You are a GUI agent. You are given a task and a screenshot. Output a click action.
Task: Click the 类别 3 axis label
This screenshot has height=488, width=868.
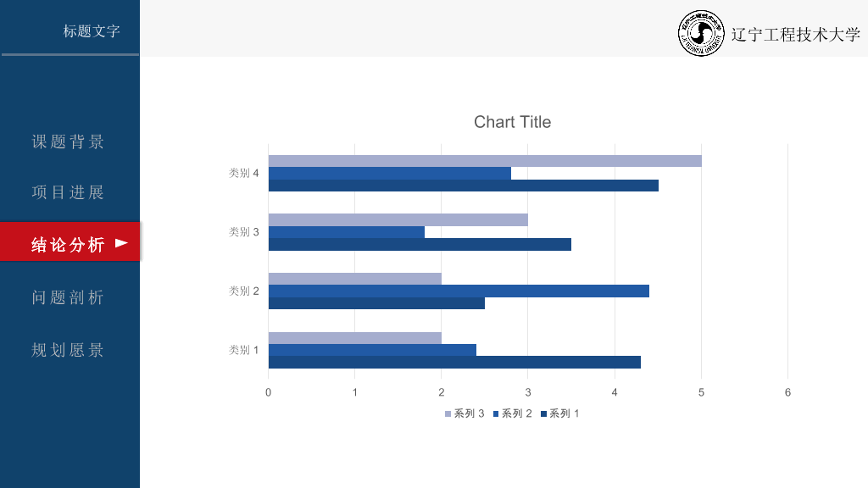(243, 232)
